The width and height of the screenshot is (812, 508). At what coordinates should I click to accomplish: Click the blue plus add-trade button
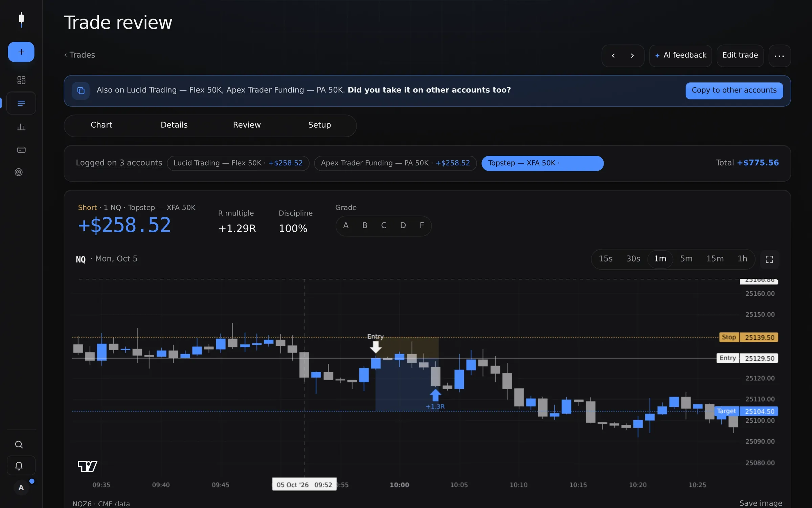coord(21,52)
